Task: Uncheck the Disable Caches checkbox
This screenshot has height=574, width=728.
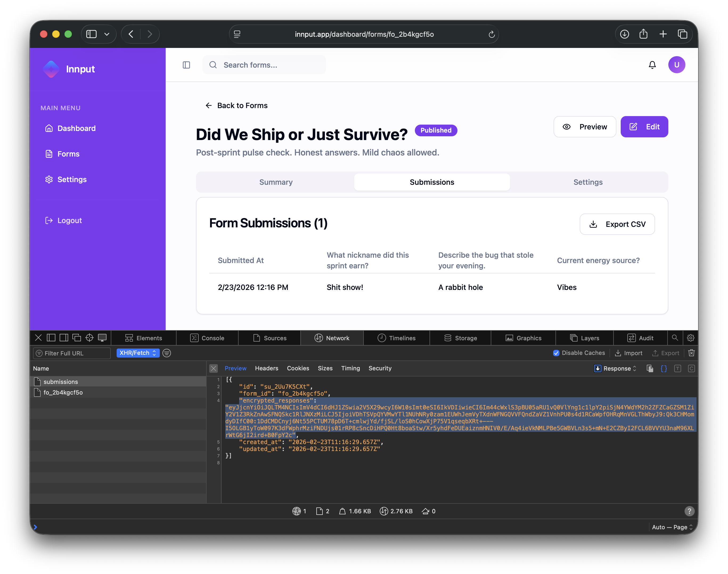Action: point(556,353)
